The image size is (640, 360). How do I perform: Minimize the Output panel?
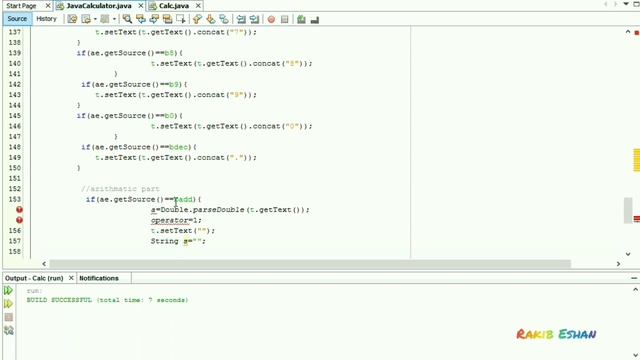tap(634, 278)
